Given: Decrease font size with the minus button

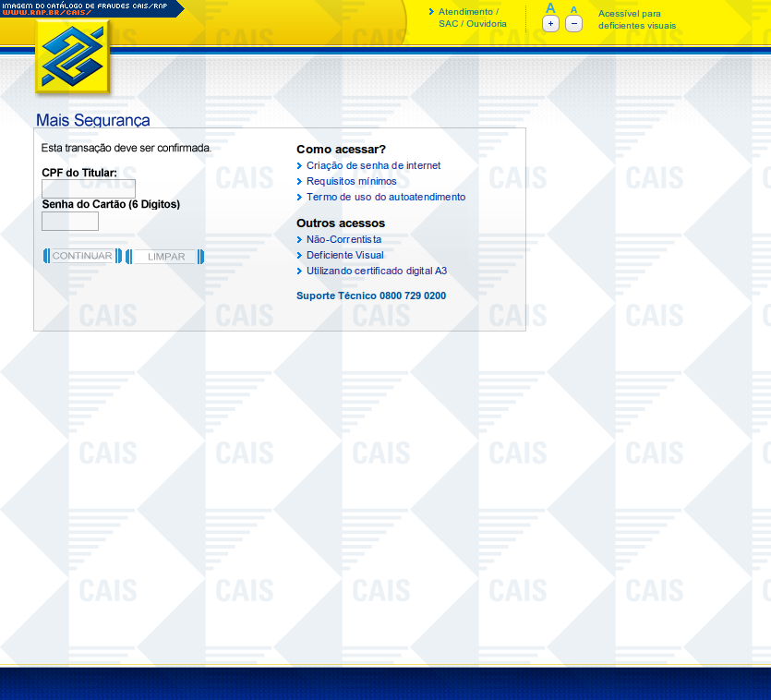Looking at the screenshot, I should [573, 24].
